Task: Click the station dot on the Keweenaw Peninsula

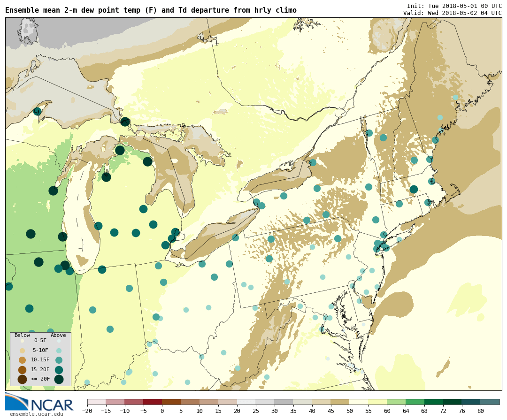Action: pos(37,112)
